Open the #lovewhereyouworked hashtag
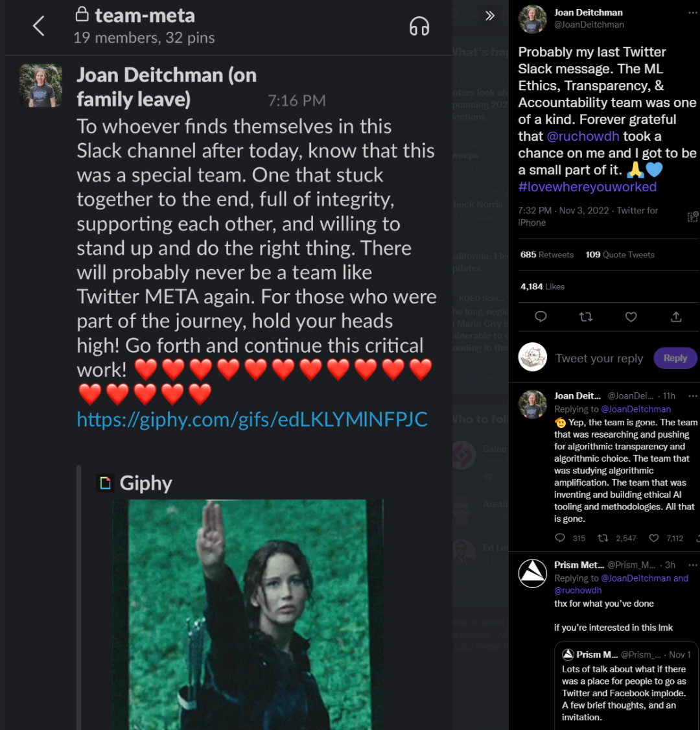The height and width of the screenshot is (730, 700). pyautogui.click(x=587, y=187)
